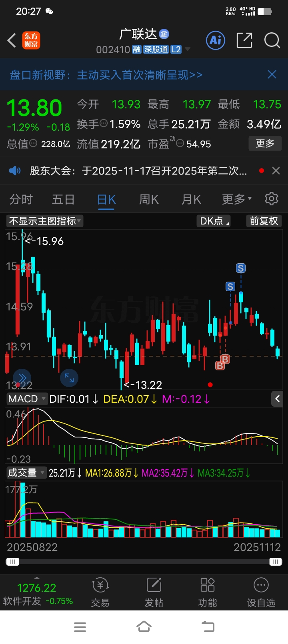Image resolution: width=288 pixels, height=644 pixels.
Task: Tap the fast-forward double arrow chart icon
Action: pos(22,378)
